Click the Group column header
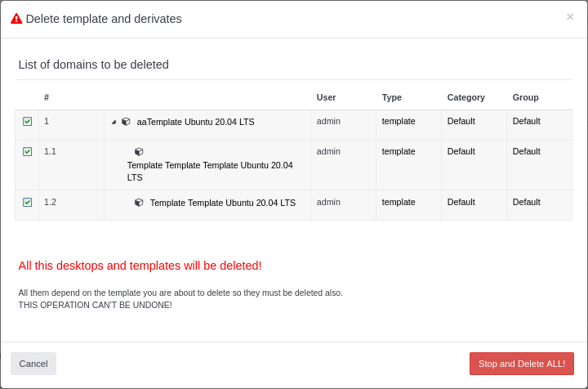The image size is (588, 389). coord(525,97)
